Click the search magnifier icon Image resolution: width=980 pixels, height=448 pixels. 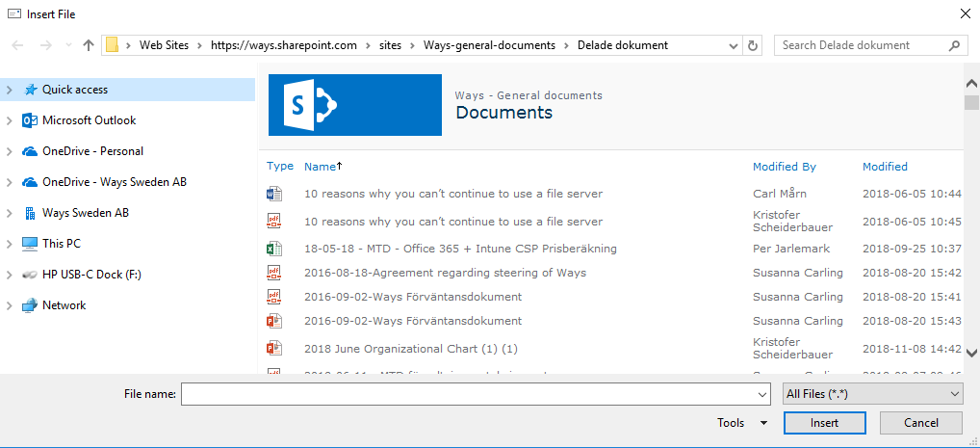pyautogui.click(x=954, y=45)
